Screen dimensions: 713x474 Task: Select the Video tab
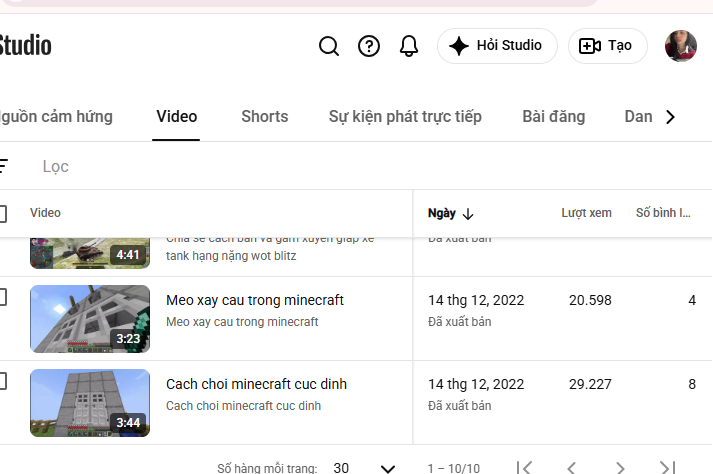(x=176, y=116)
